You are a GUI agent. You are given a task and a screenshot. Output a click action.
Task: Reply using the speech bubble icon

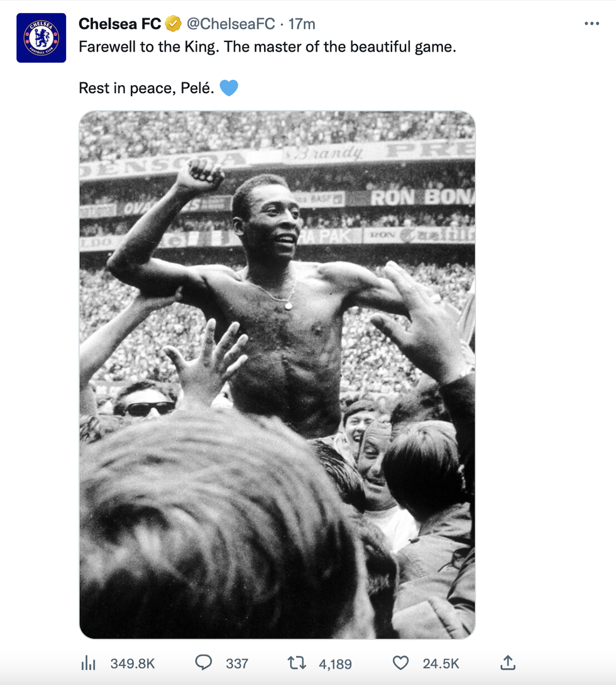click(x=203, y=662)
